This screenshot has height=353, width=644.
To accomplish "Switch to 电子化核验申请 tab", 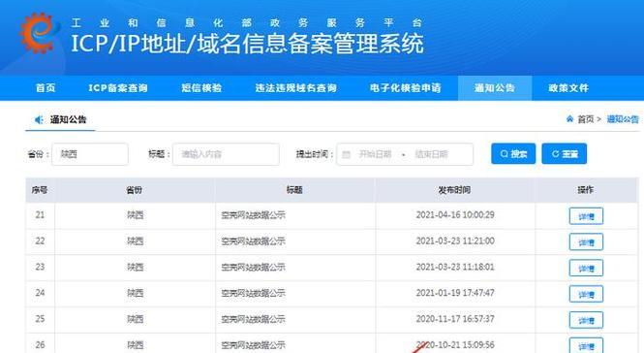I will point(405,87).
